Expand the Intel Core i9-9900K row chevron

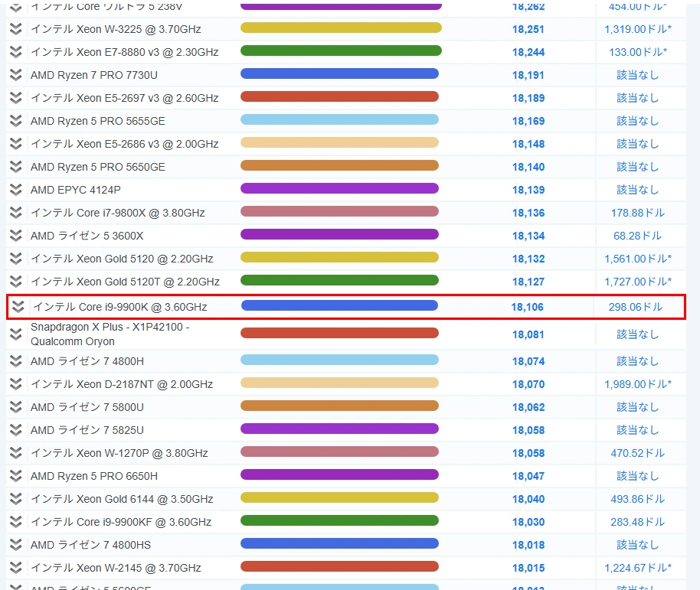[x=18, y=307]
